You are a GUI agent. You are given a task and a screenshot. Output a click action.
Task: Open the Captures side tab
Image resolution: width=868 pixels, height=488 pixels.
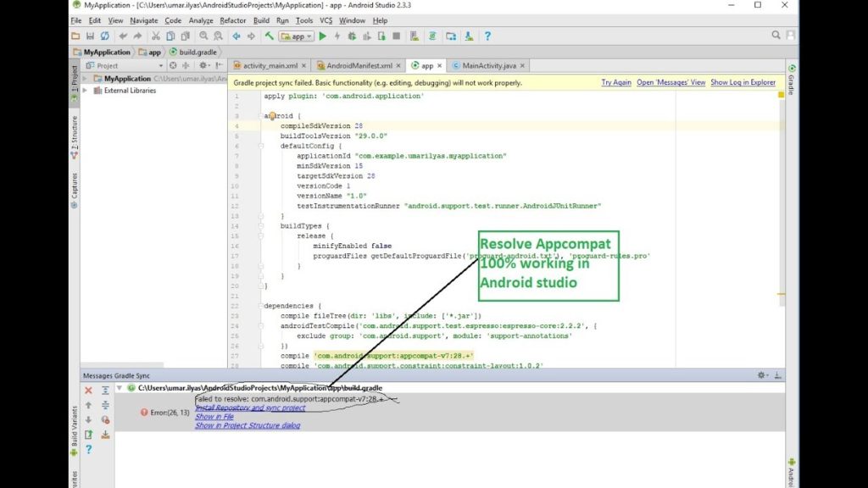75,191
